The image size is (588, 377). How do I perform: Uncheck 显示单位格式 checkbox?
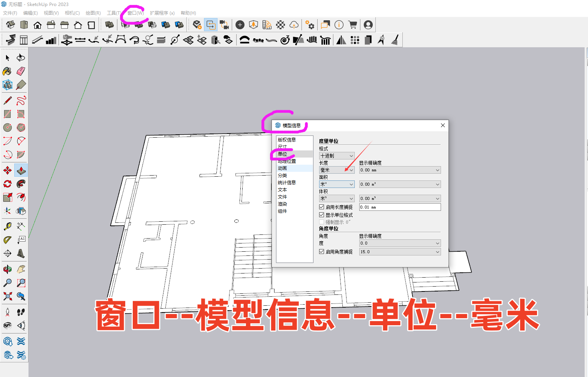(321, 215)
